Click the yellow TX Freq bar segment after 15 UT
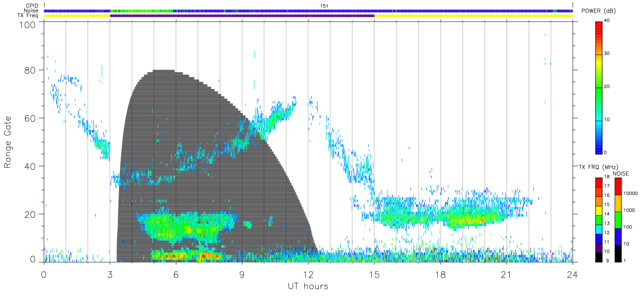Screen dimensions: 644x297 point(474,16)
